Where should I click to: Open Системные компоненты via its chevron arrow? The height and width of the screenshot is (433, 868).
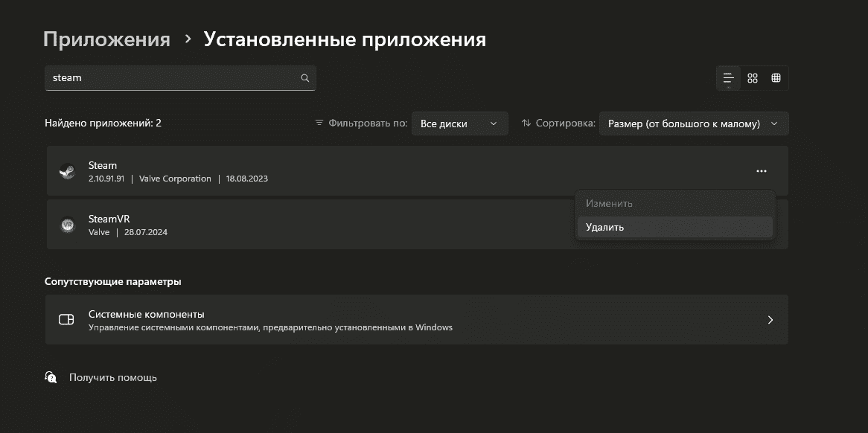pos(770,320)
